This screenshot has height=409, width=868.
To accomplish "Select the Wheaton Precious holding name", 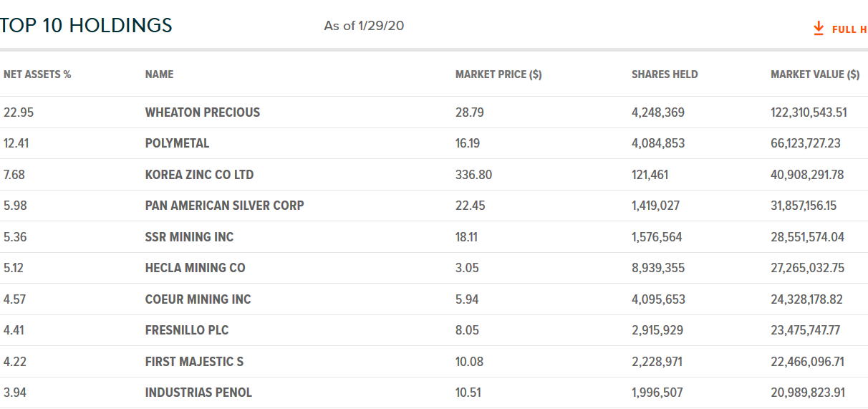I will click(203, 112).
